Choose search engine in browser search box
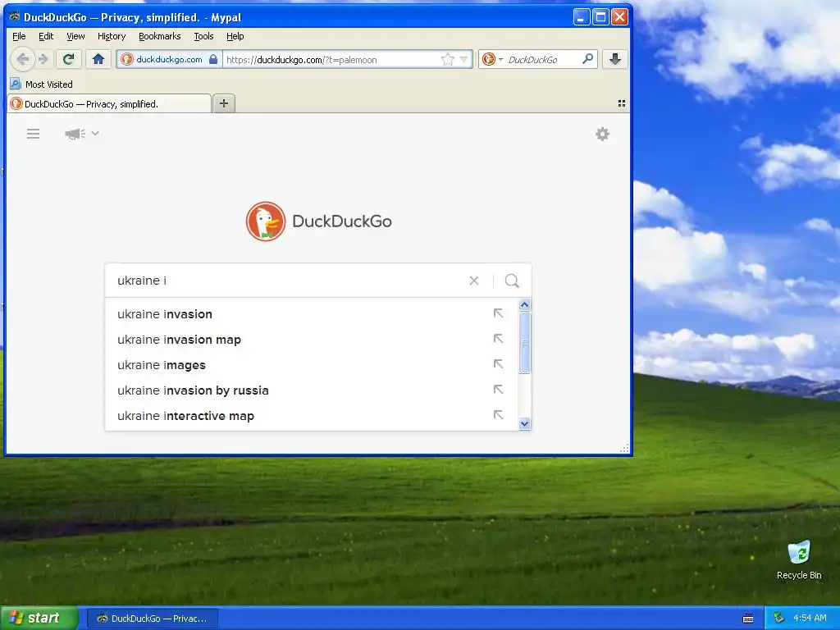Image resolution: width=840 pixels, height=630 pixels. 492,59
